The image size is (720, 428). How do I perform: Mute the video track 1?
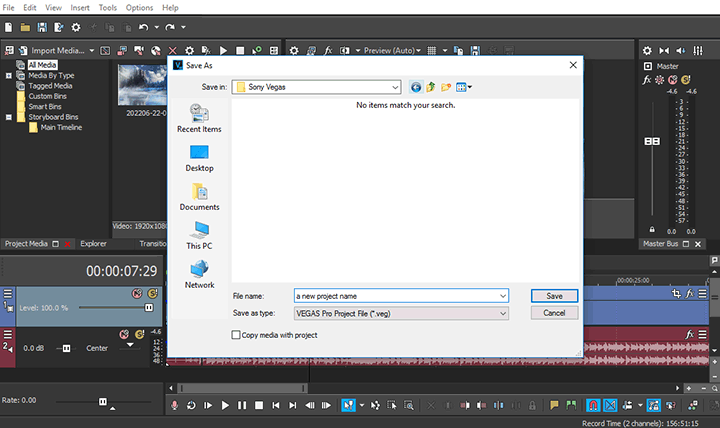pos(137,294)
